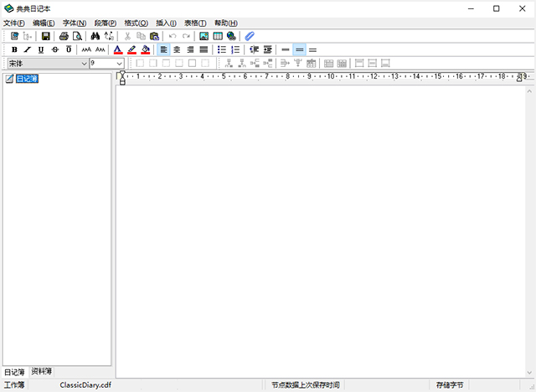Click the Save floppy disk icon
The width and height of the screenshot is (536, 392).
click(x=45, y=36)
